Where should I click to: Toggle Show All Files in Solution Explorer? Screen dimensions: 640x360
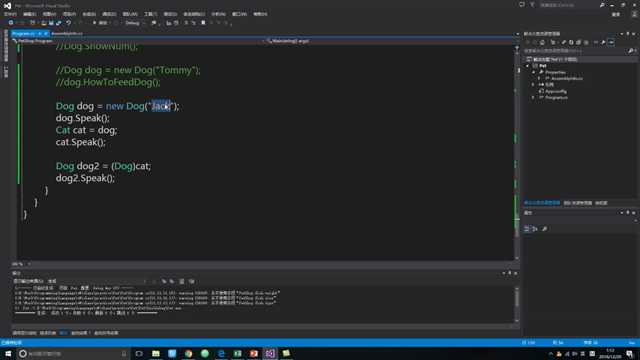[586, 42]
